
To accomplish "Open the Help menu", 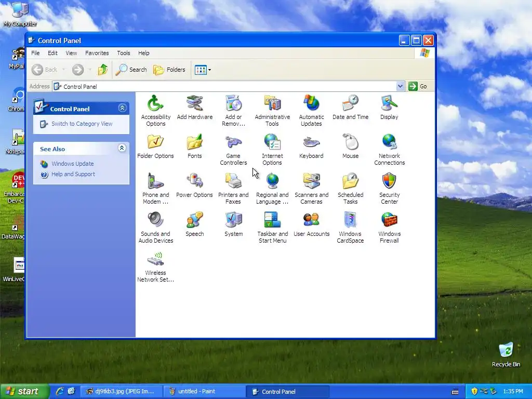I will tap(144, 53).
